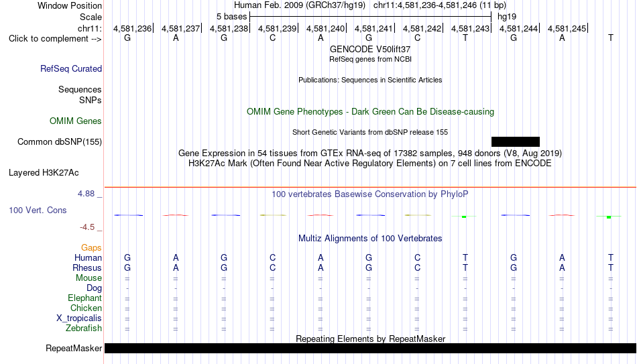637x364 pixels.
Task: Click 'RefSeq genes from NCBI' title
Action: 370,59
